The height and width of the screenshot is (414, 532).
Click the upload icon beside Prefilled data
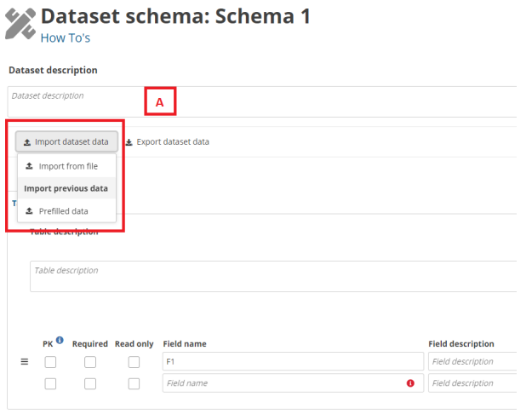click(x=30, y=210)
